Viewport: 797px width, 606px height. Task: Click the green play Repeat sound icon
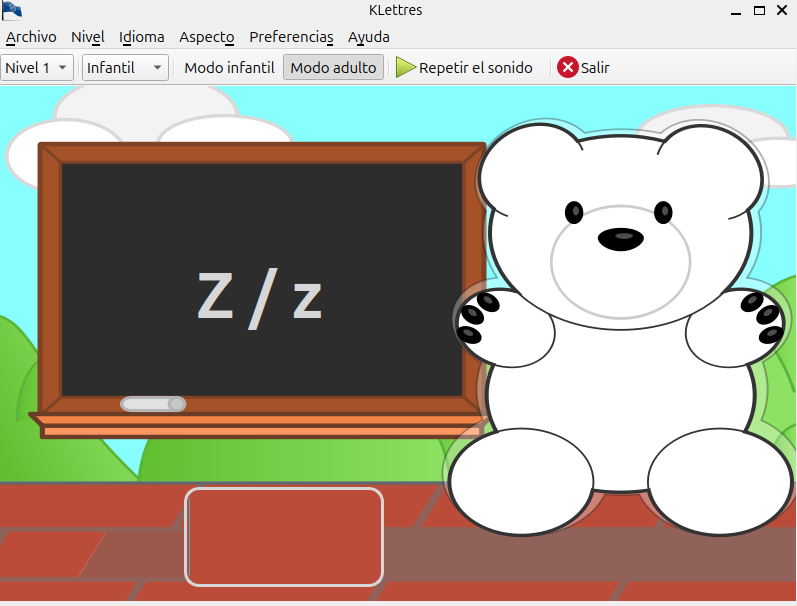[x=406, y=68]
